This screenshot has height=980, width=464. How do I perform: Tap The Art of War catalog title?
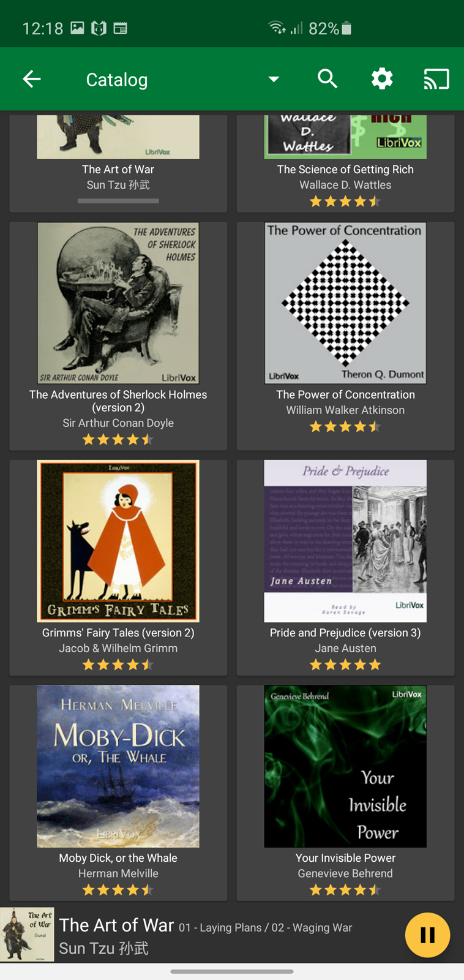pos(118,170)
